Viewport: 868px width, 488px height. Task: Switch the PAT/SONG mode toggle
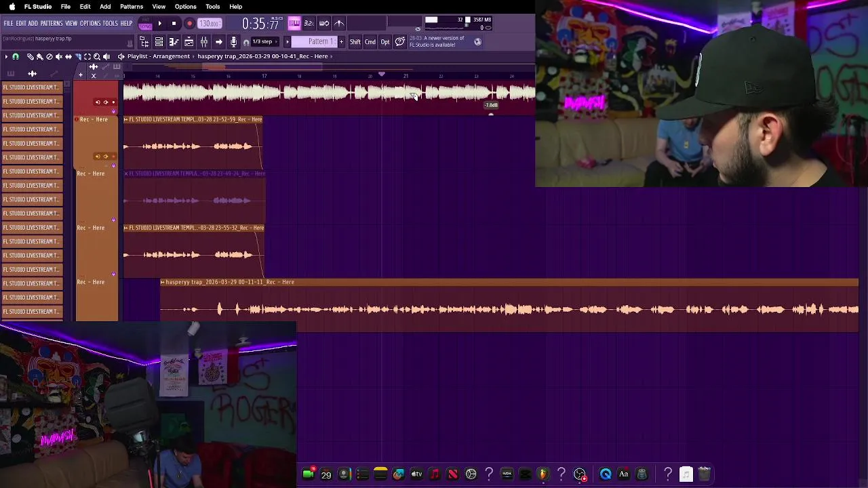click(x=144, y=24)
